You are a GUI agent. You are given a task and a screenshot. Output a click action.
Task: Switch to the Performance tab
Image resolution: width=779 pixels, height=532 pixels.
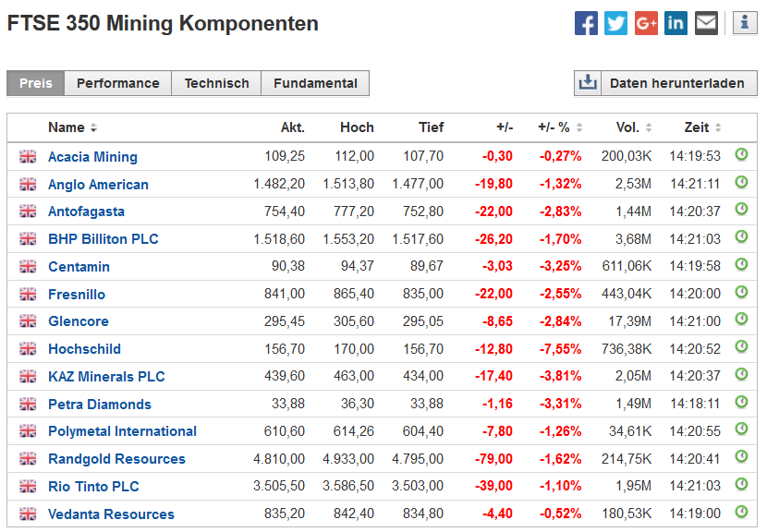[117, 83]
